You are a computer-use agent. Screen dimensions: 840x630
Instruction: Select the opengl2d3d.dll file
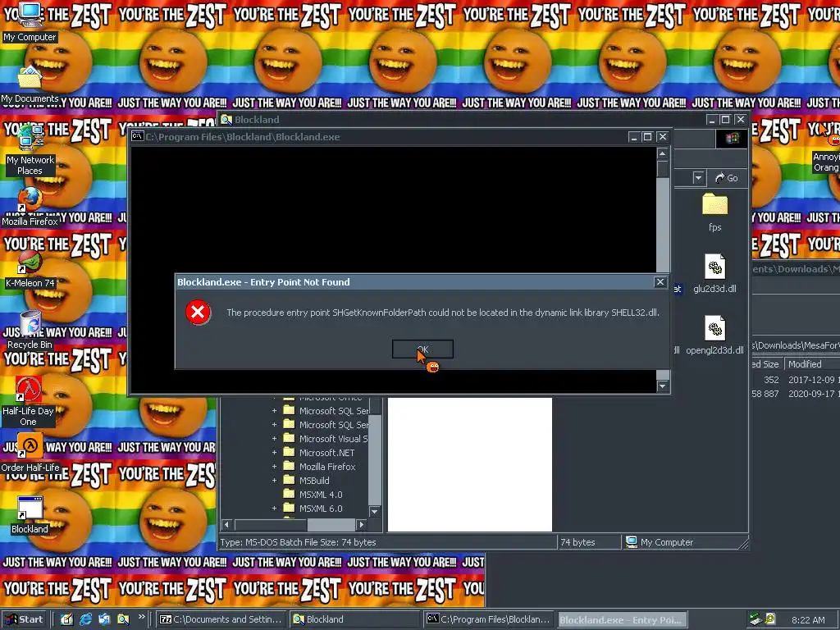click(x=714, y=336)
